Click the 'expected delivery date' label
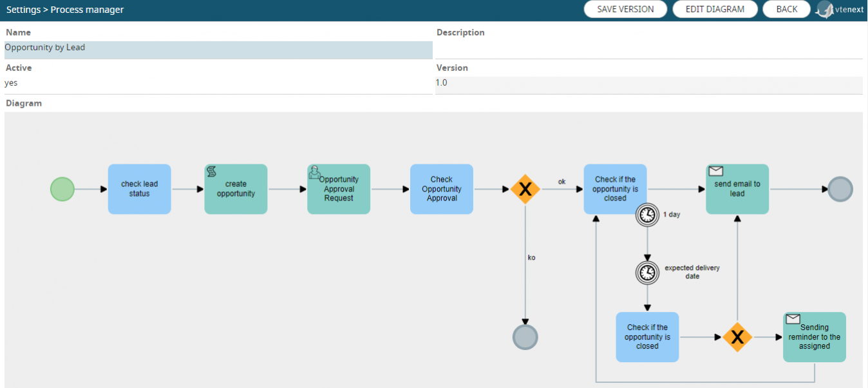Viewport: 868px width, 388px height. point(692,272)
